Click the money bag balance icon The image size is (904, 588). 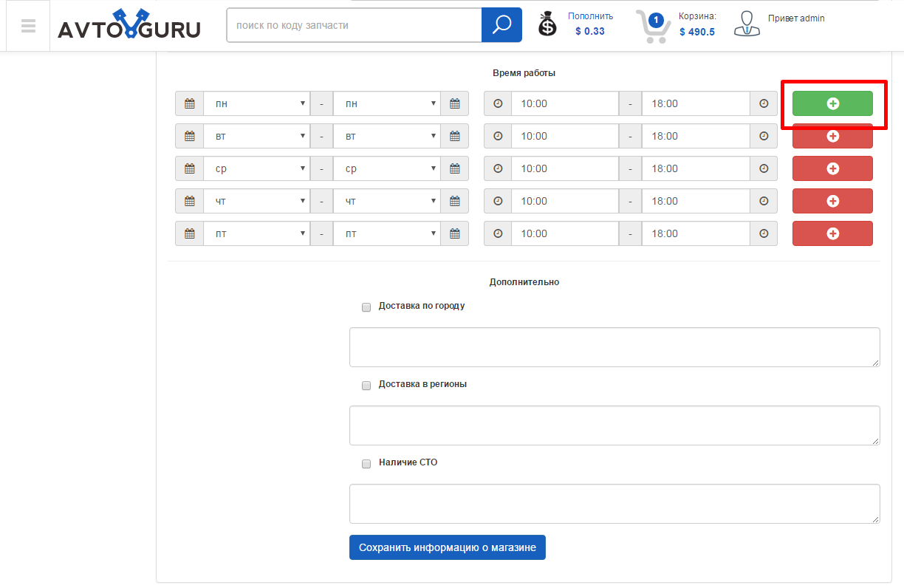point(547,24)
